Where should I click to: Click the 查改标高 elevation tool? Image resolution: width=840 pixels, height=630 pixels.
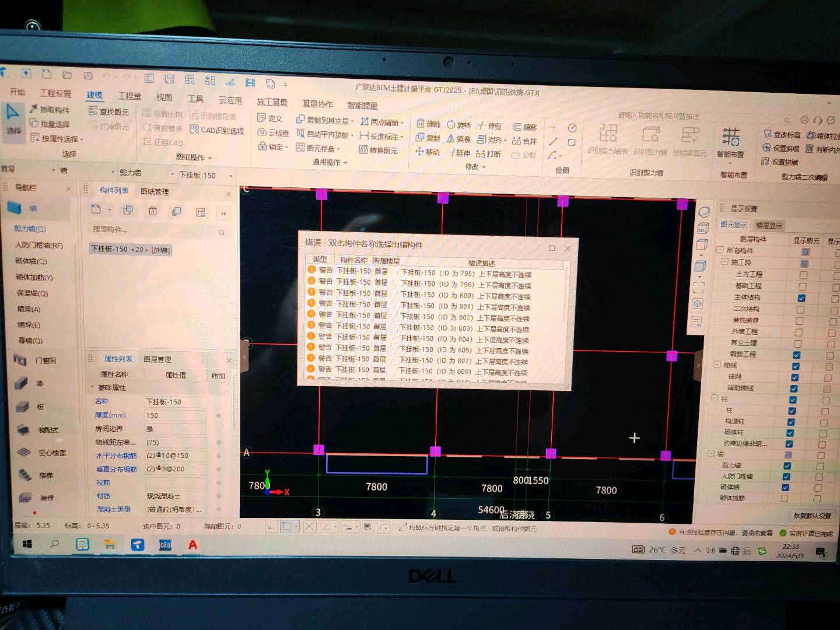[x=782, y=135]
